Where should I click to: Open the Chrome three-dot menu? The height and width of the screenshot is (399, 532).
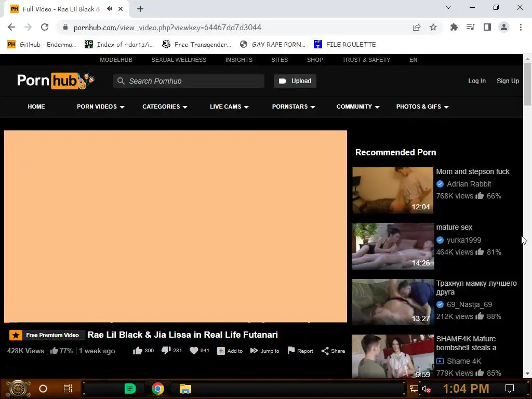[521, 27]
